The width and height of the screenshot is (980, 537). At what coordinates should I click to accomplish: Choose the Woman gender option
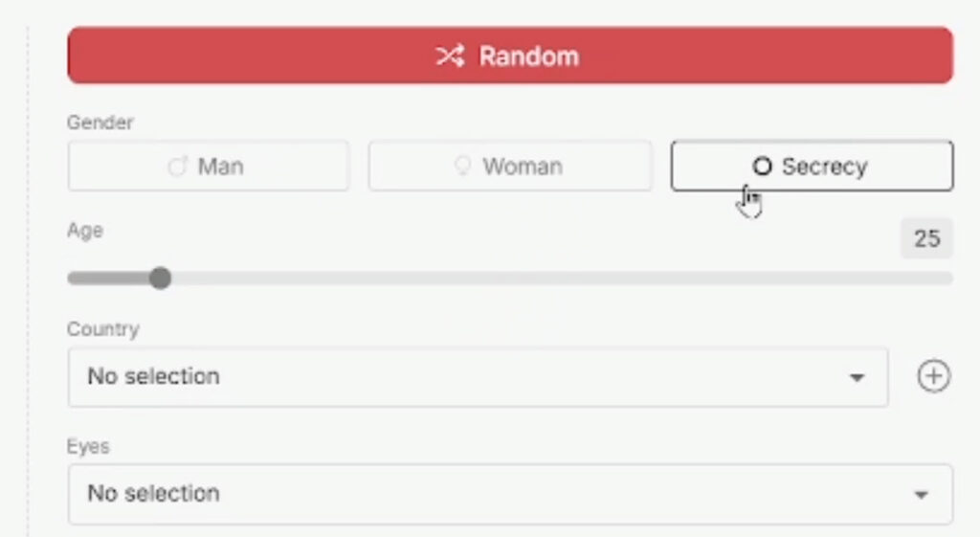click(x=510, y=167)
